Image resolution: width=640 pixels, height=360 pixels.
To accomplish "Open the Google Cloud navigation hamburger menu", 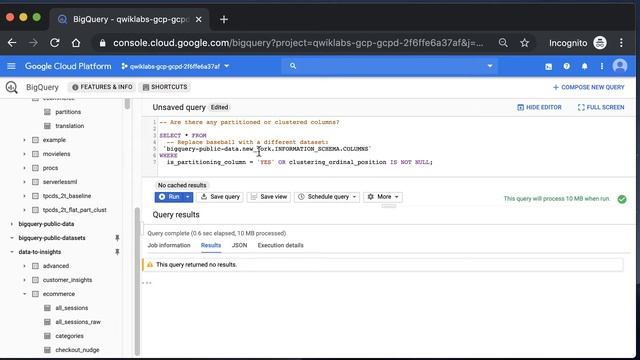I will pos(11,66).
